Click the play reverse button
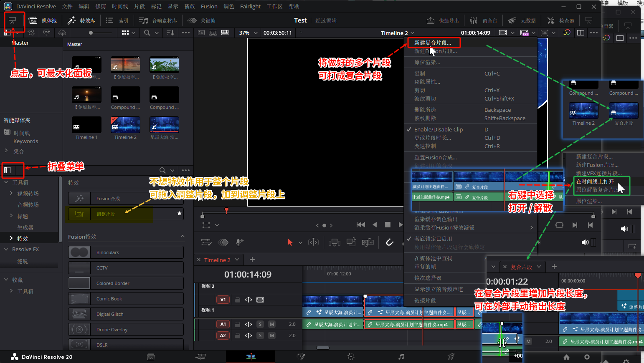 [x=375, y=224]
